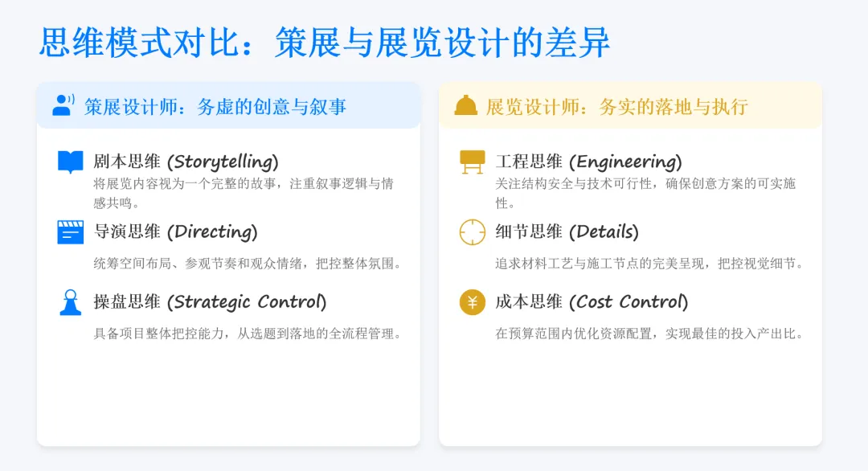
Task: Click the 操盘思维 (Strategic Control) heading
Action: (x=210, y=302)
